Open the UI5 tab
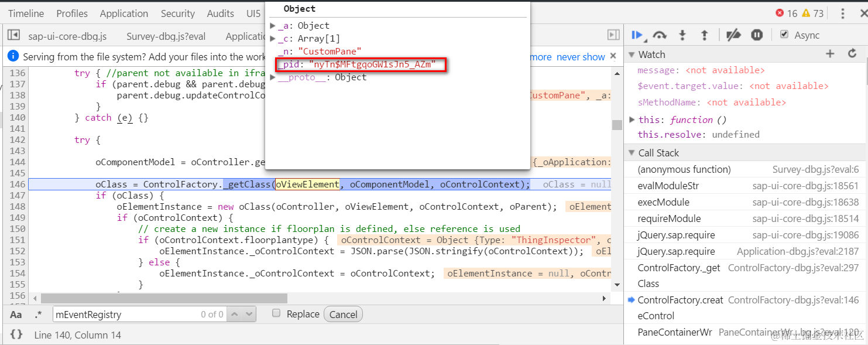 (253, 13)
